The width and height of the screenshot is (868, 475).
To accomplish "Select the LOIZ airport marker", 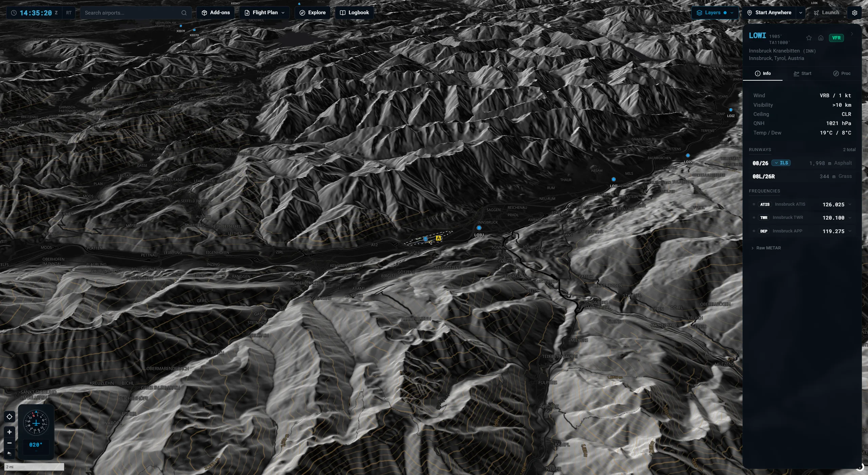I will (x=731, y=110).
